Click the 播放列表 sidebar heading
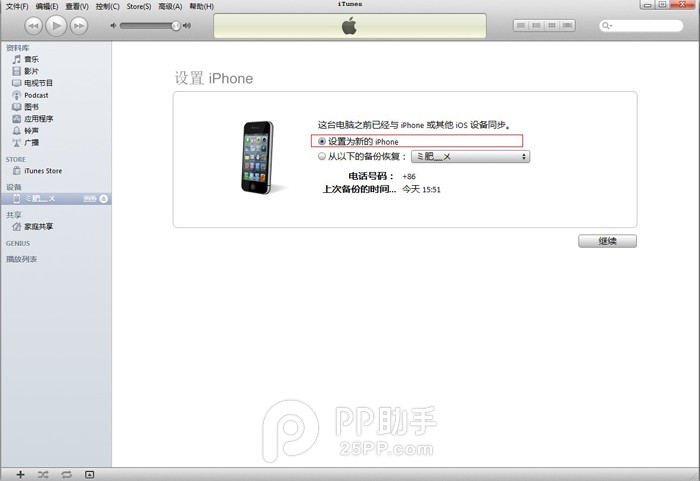Screen dimensions: 700x481 coord(21,259)
